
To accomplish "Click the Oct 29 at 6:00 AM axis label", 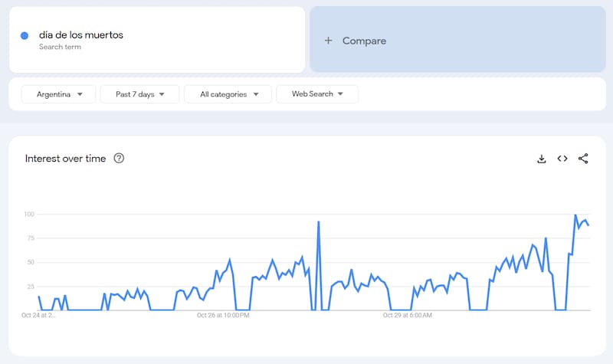I will tap(408, 315).
